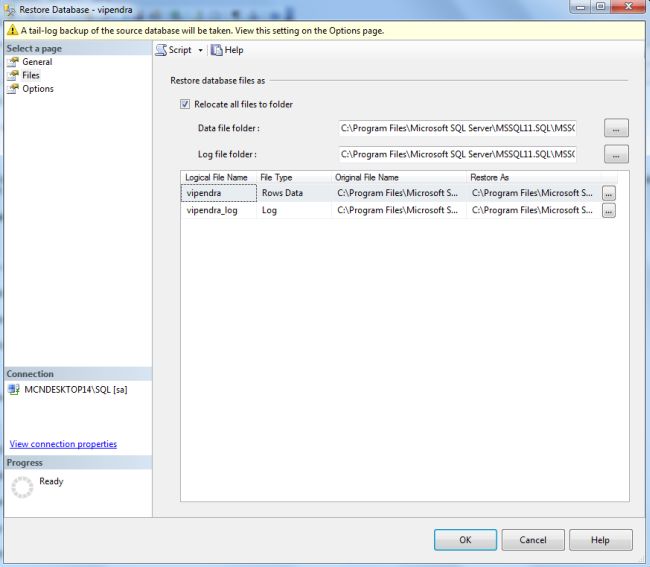Toggle Relocate all files to folder
Screen dimensions: 650x567
185,104
